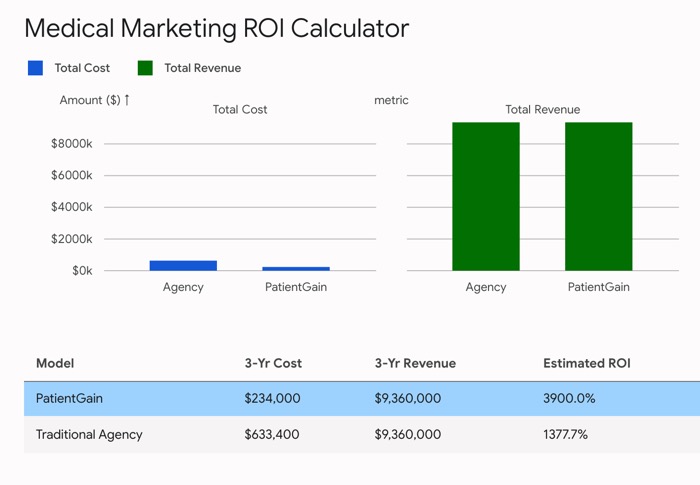Click the 3900.0% ROI cell
700x485 pixels.
569,398
